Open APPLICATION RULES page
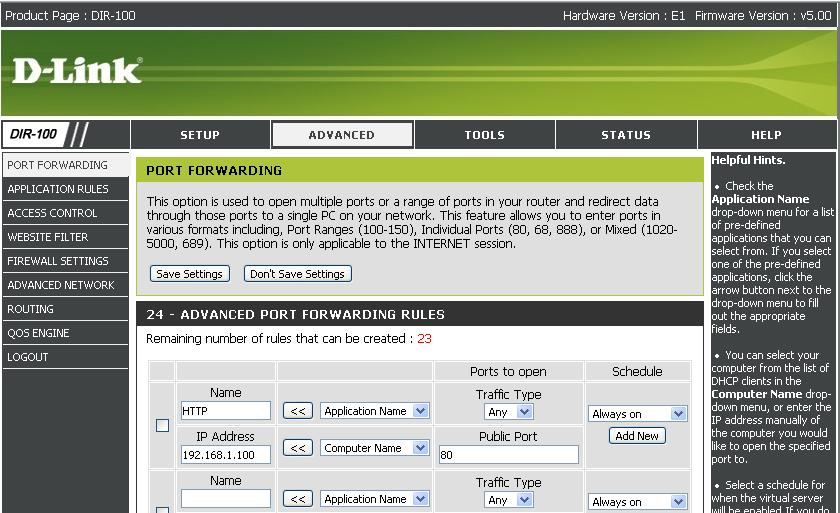This screenshot has width=840, height=513. [65, 189]
